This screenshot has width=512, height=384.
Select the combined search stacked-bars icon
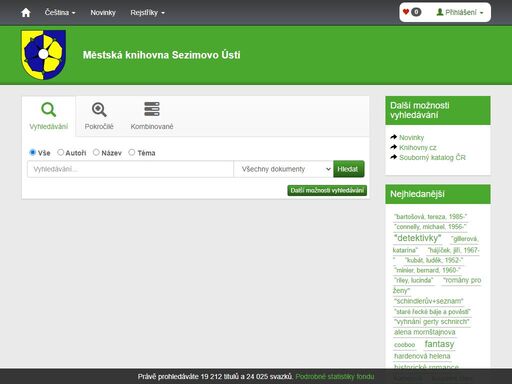pyautogui.click(x=152, y=109)
